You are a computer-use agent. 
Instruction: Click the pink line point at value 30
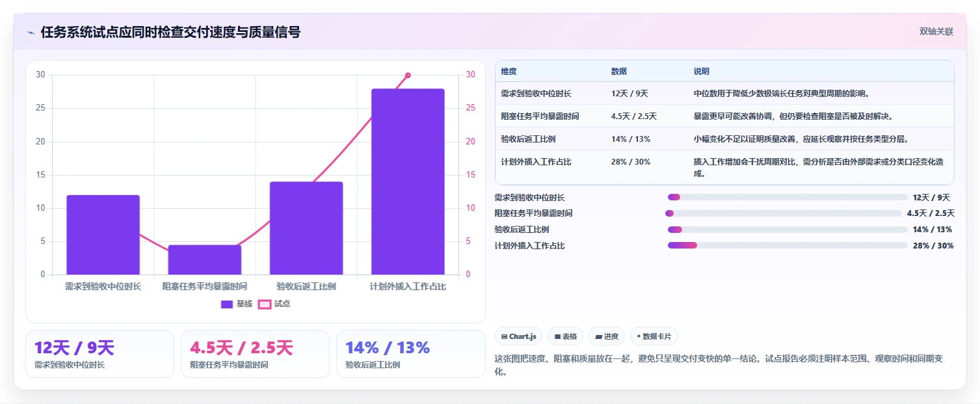pyautogui.click(x=408, y=75)
